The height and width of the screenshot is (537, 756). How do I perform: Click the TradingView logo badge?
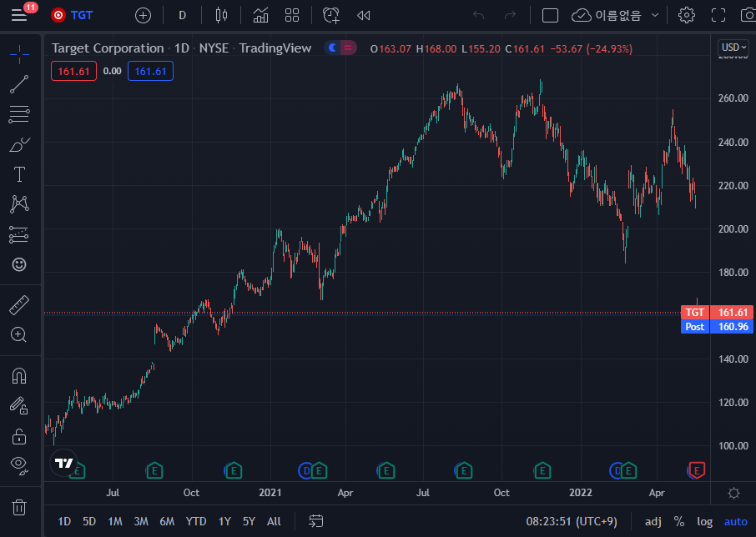(x=64, y=463)
